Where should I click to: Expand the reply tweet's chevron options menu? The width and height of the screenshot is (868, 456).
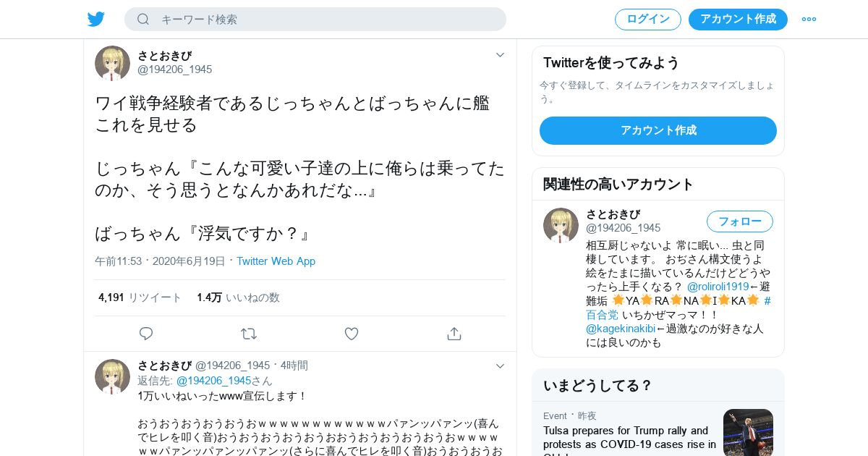coord(500,366)
